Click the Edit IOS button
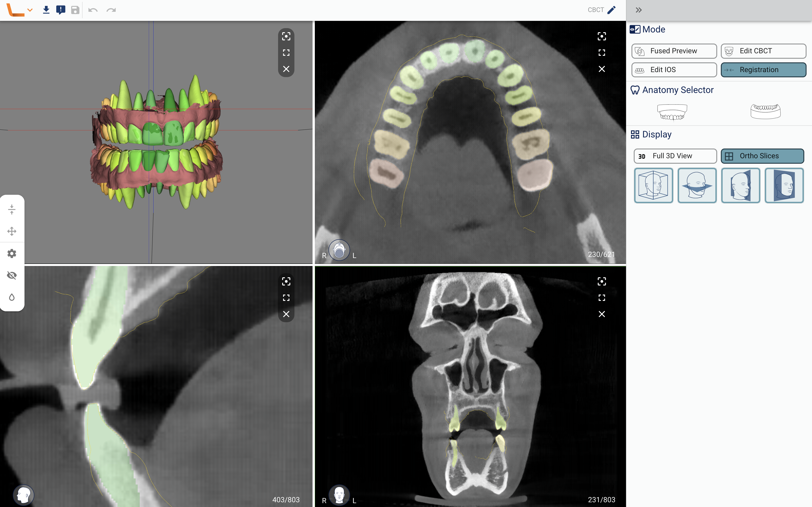The width and height of the screenshot is (812, 507). 674,70
